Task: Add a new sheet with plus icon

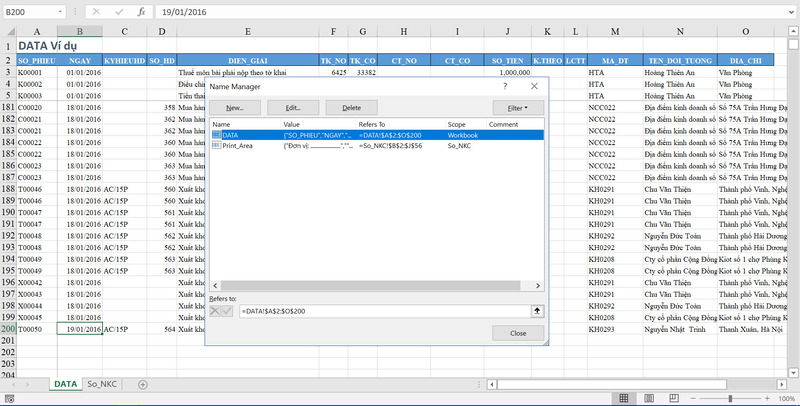Action: [x=142, y=384]
